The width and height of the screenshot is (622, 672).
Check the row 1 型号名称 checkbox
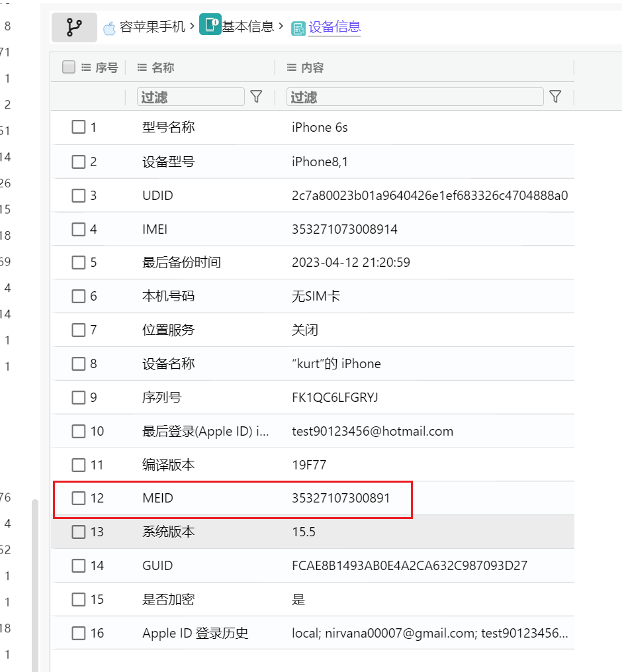tap(78, 127)
